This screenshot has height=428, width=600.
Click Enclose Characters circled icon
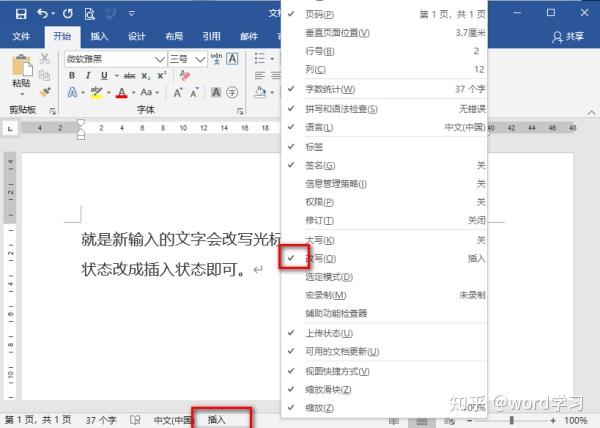[232, 92]
